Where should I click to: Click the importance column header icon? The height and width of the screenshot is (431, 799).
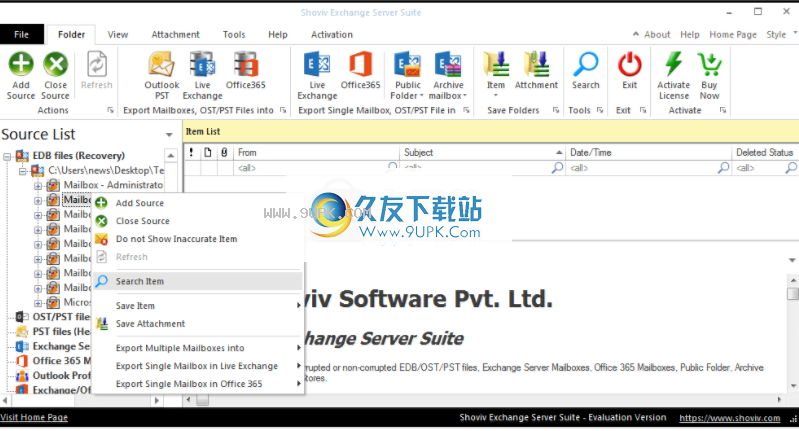point(192,152)
